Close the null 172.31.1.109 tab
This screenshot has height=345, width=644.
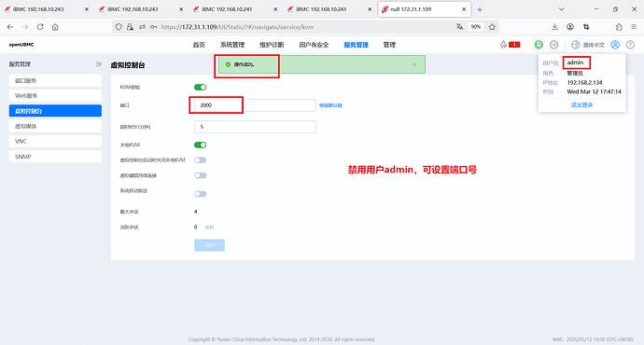click(x=464, y=9)
